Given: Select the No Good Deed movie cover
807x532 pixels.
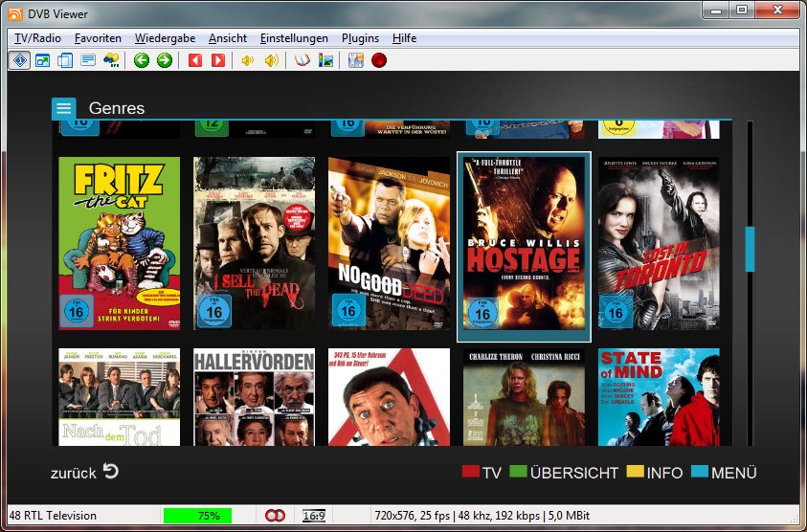Looking at the screenshot, I should tap(389, 243).
